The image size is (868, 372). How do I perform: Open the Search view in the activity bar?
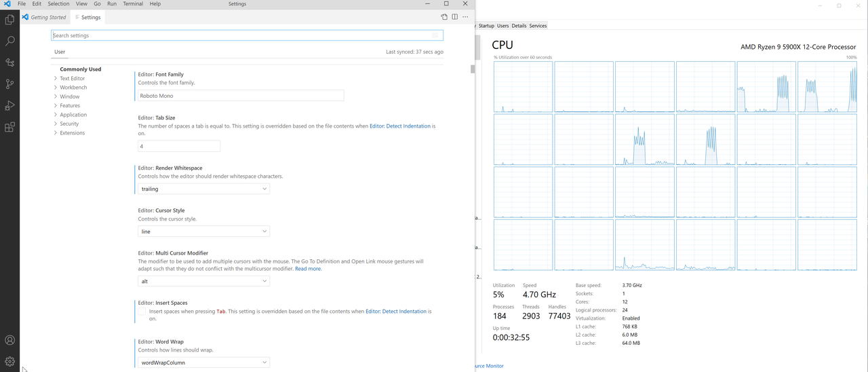[x=9, y=41]
